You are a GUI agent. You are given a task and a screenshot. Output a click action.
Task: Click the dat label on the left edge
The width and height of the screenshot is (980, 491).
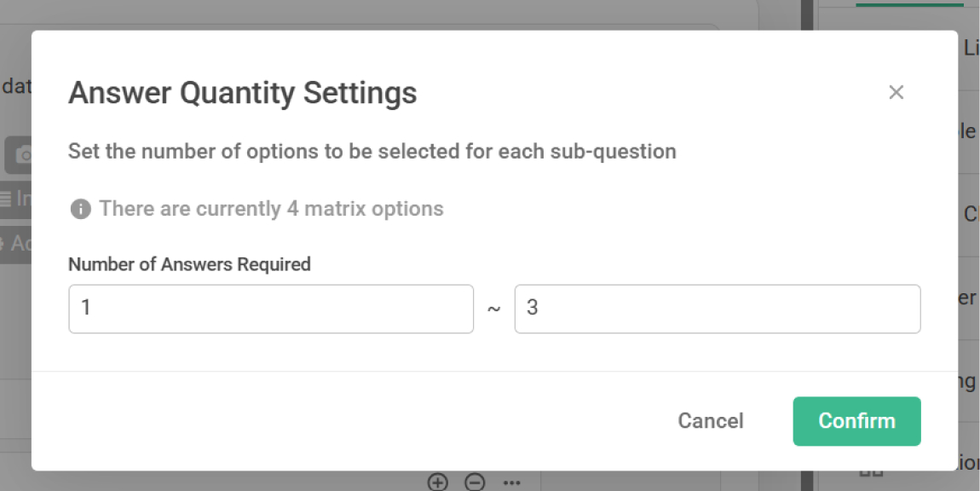[19, 85]
